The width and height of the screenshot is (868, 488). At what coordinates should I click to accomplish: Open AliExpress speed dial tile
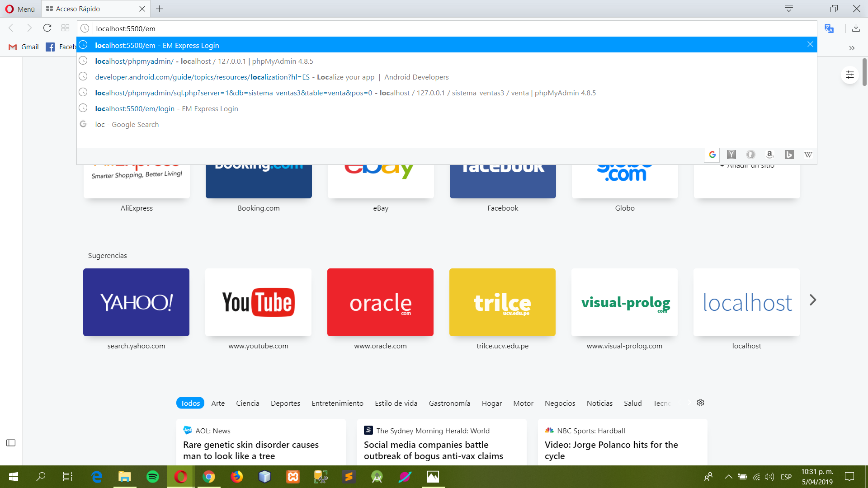pos(137,182)
